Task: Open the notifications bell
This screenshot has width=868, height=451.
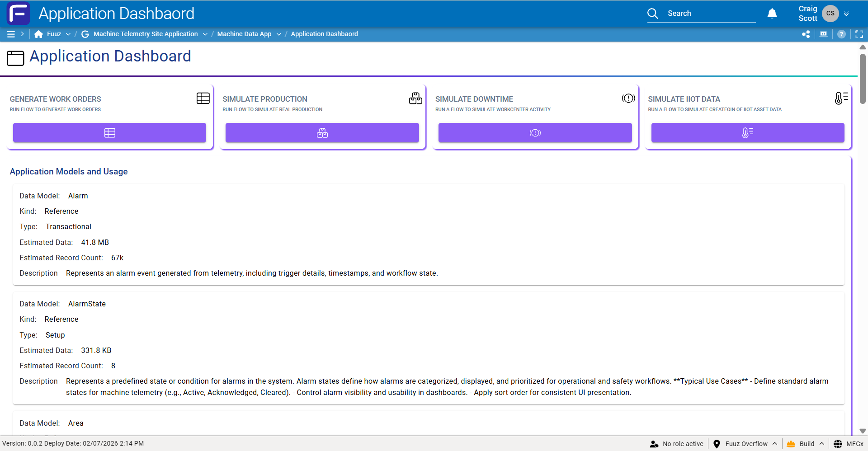Action: click(772, 14)
